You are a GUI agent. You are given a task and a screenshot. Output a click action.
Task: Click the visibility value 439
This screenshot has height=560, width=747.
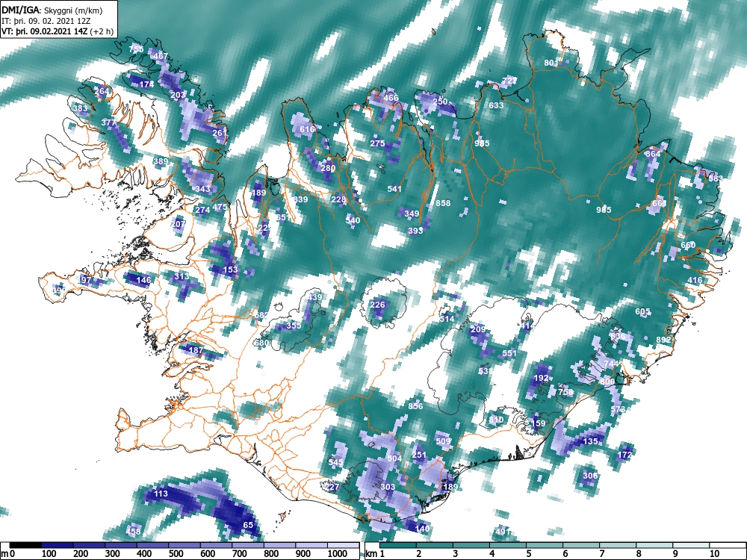click(x=315, y=297)
